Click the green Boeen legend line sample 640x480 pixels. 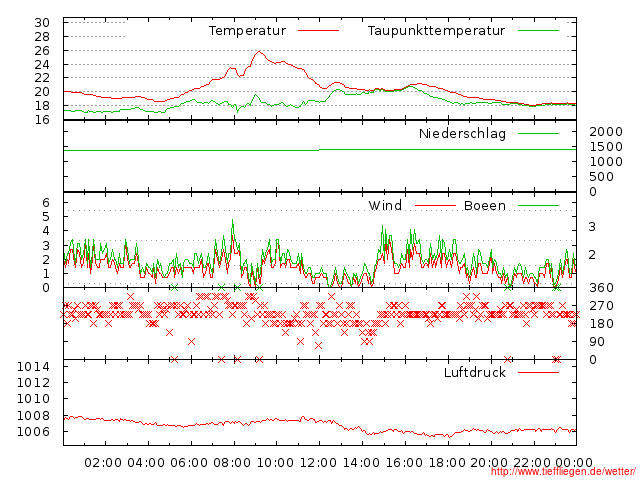pyautogui.click(x=538, y=206)
